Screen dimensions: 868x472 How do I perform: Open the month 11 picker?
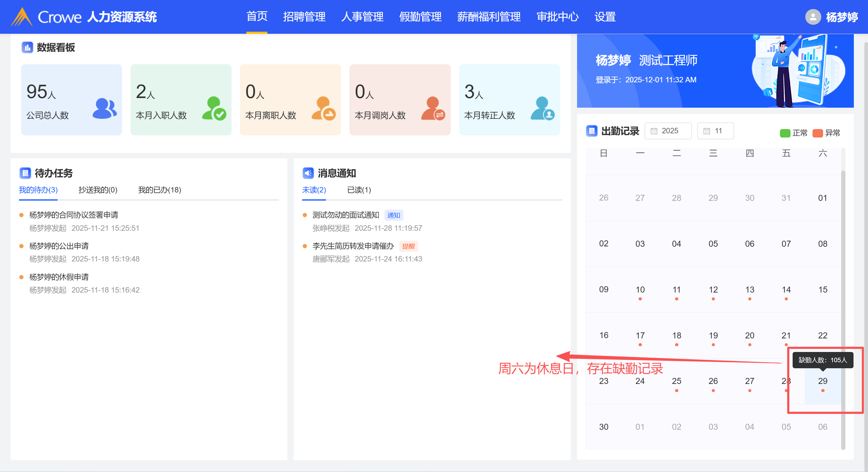(715, 131)
